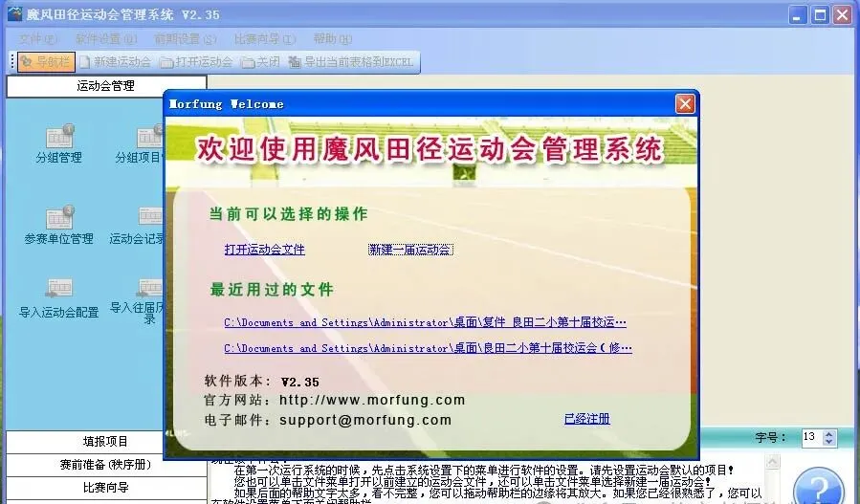This screenshot has width=860, height=504.
Task: Increase font size with stepper up arrow
Action: coord(829,434)
